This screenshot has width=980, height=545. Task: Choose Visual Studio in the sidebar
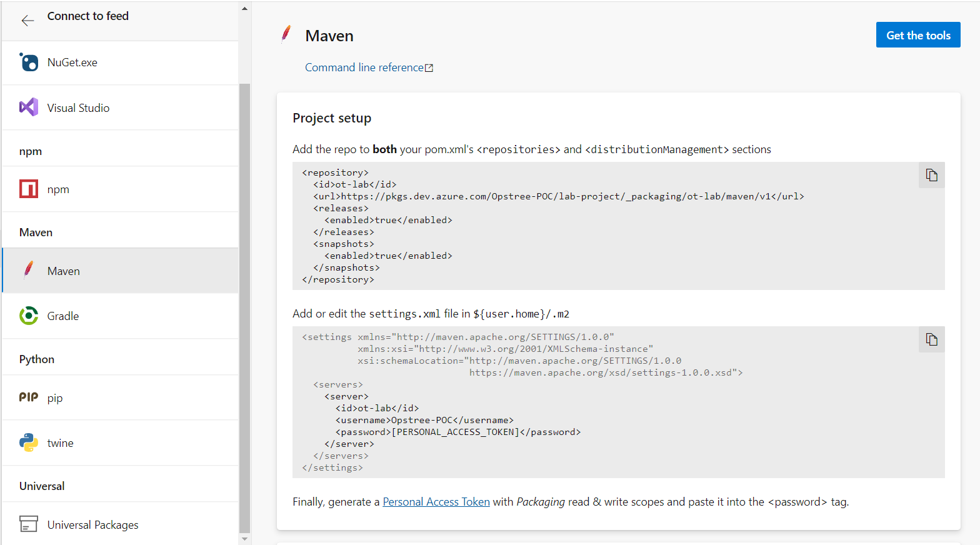121,107
